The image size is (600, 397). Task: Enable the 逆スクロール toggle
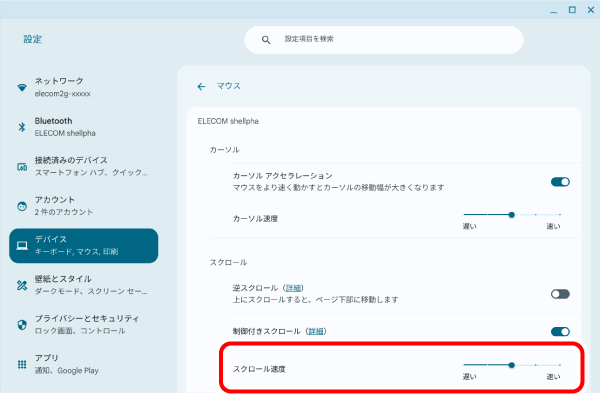[560, 294]
